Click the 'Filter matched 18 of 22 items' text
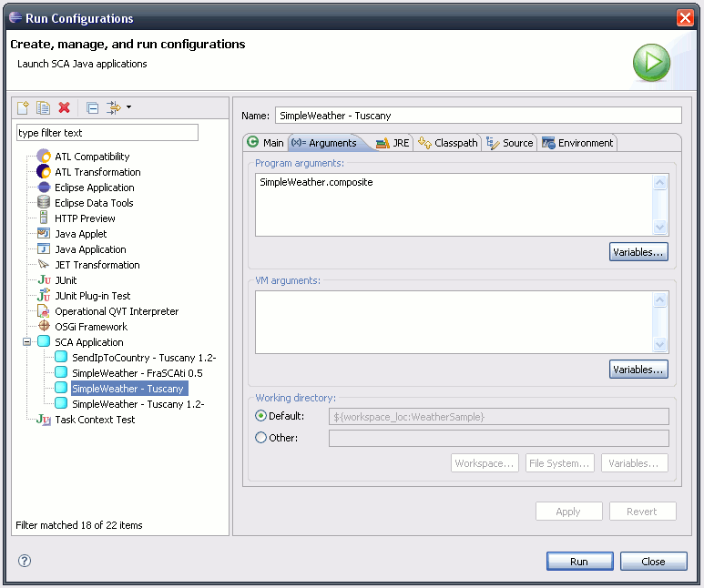704x588 pixels. (79, 525)
